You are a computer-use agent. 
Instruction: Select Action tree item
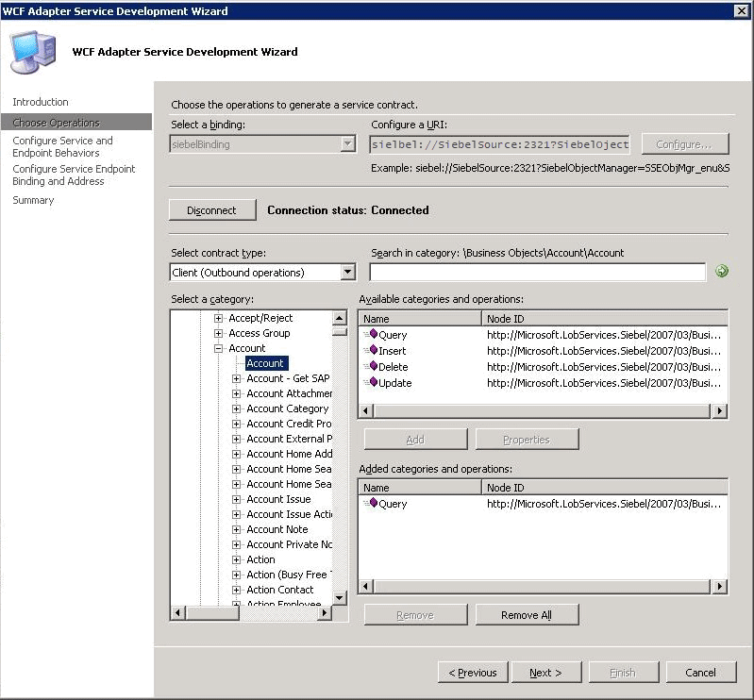[x=260, y=560]
